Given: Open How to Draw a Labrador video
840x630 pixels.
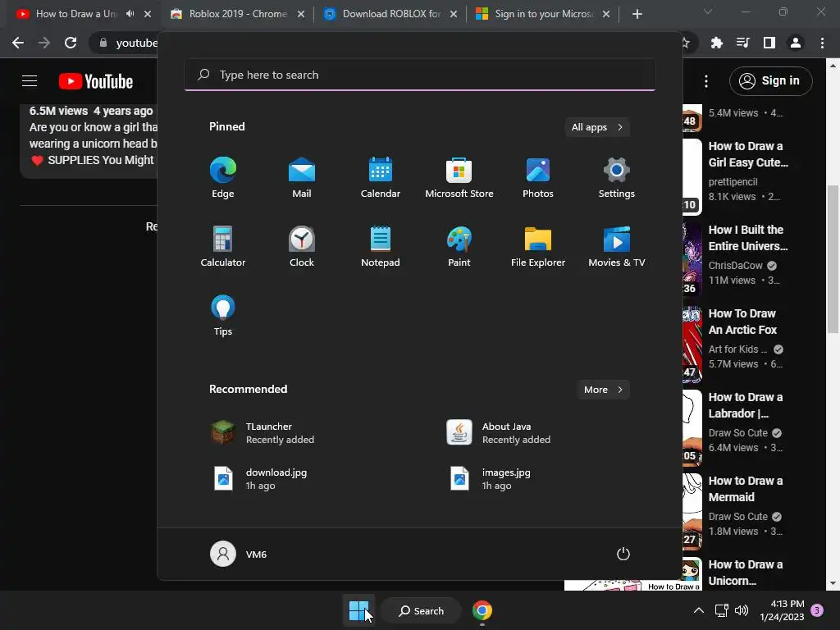Looking at the screenshot, I should click(745, 405).
